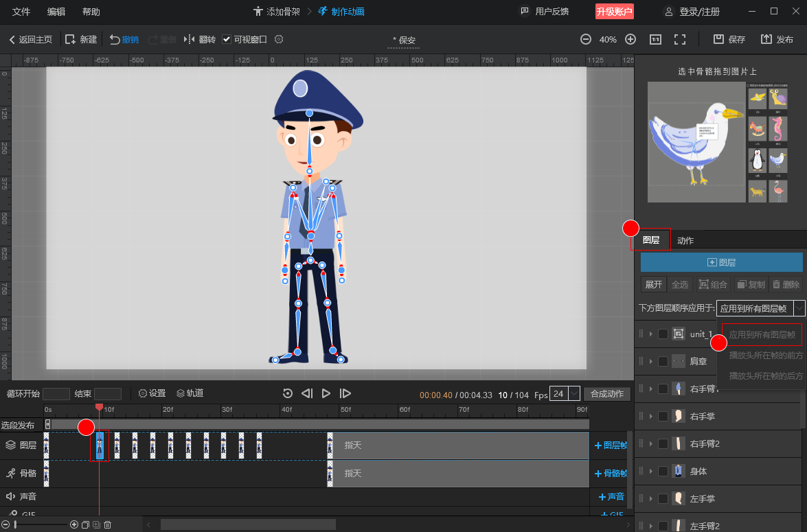
Task: Open the Fps value dropdown
Action: coord(574,393)
